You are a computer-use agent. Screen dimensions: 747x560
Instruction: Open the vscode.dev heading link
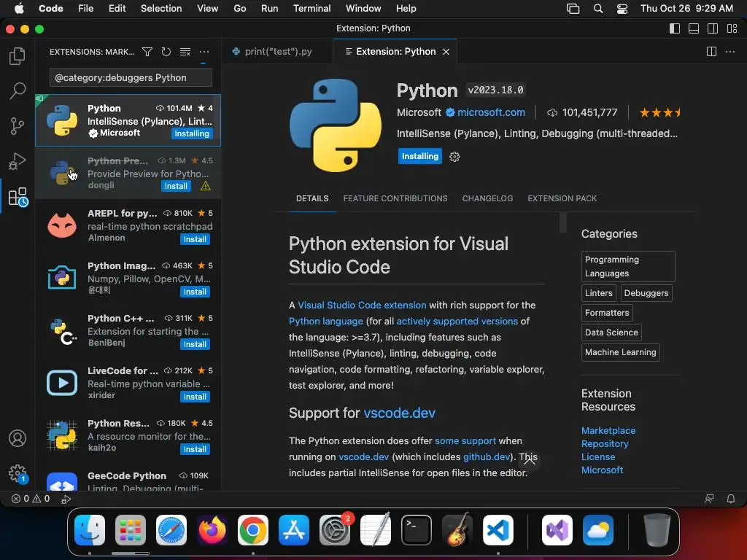tap(399, 413)
